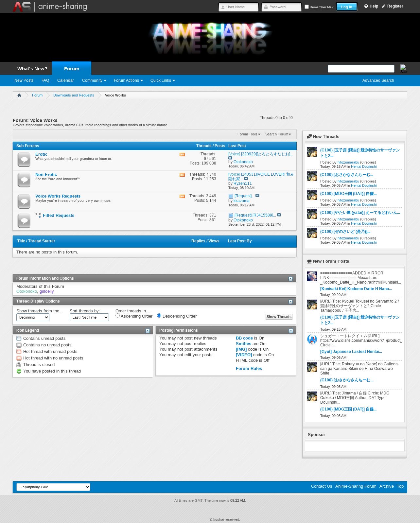The height and width of the screenshot is (523, 420).
Task: Open the Erotic sub-forum link
Action: [41, 154]
